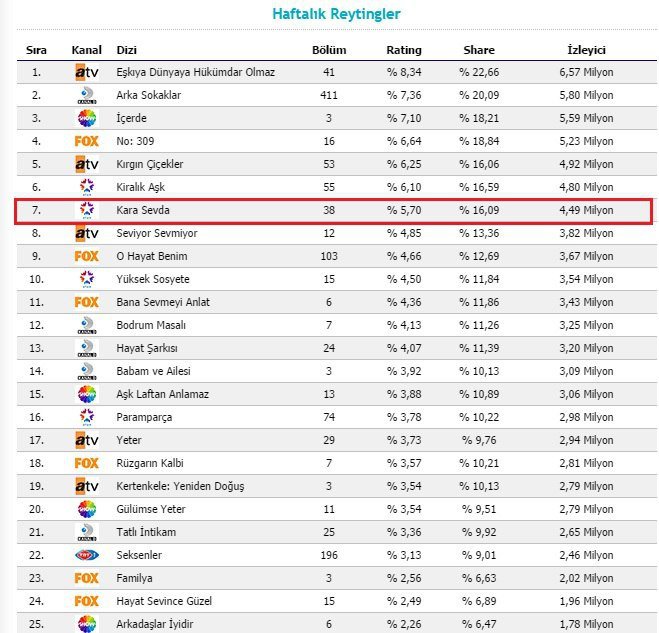Click the TRT logo next to Seksenler

point(87,555)
